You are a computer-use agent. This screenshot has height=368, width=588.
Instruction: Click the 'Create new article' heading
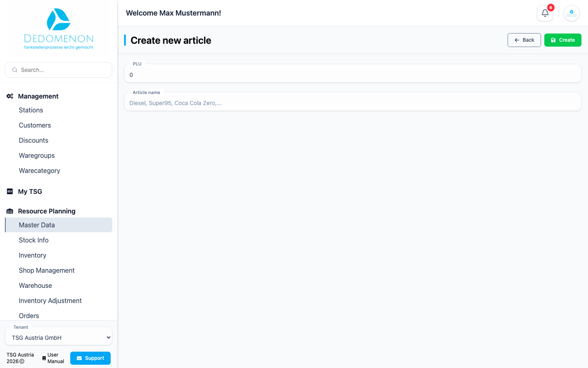pyautogui.click(x=171, y=40)
